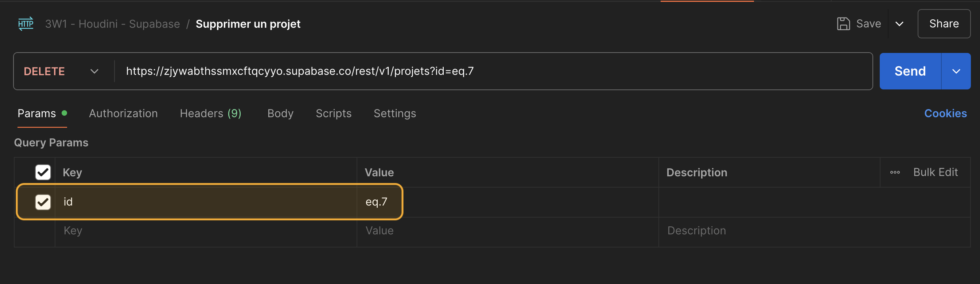Click the eq.7 value cell
The width and height of the screenshot is (980, 284).
tap(507, 202)
